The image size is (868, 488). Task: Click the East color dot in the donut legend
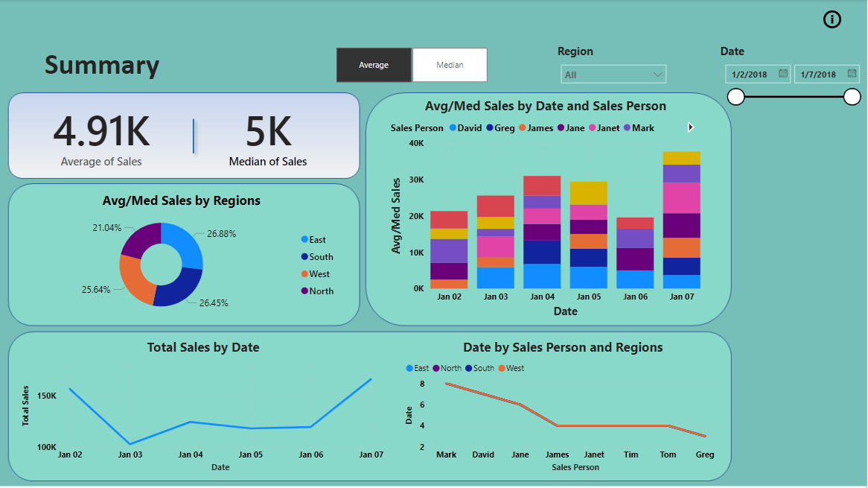[x=304, y=240]
